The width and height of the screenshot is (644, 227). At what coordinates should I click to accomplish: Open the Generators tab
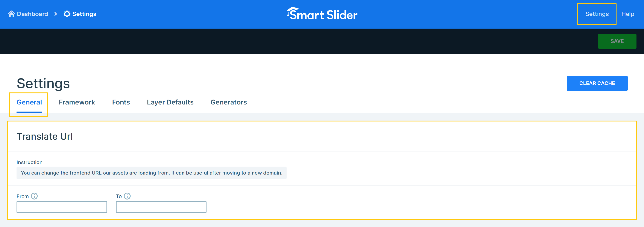point(229,102)
